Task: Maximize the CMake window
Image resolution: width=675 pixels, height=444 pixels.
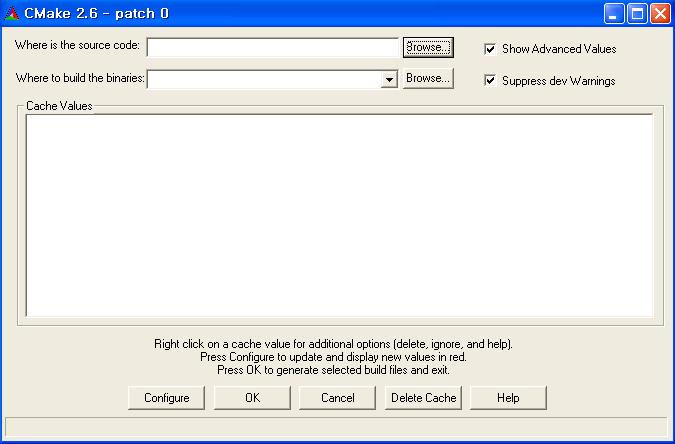Action: (637, 13)
